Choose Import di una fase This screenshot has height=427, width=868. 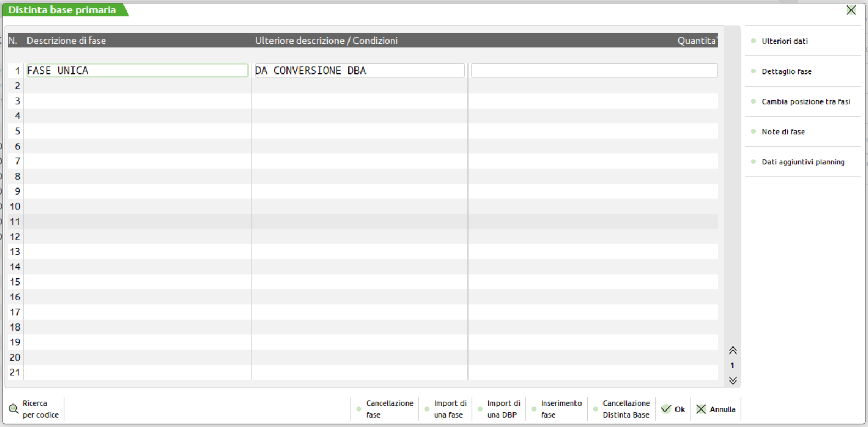pyautogui.click(x=449, y=409)
